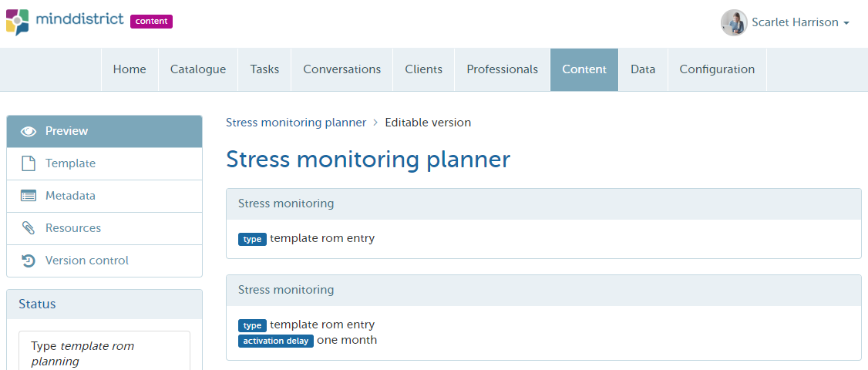Screen dimensions: 868x370
Task: Open the Catalogue tab
Action: click(x=198, y=69)
